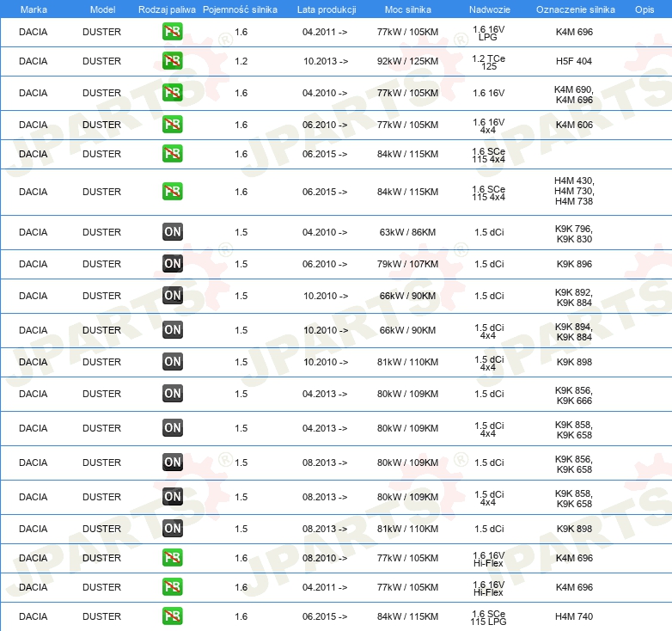The image size is (672, 631).
Task: Click the Marka column header
Action: click(34, 9)
